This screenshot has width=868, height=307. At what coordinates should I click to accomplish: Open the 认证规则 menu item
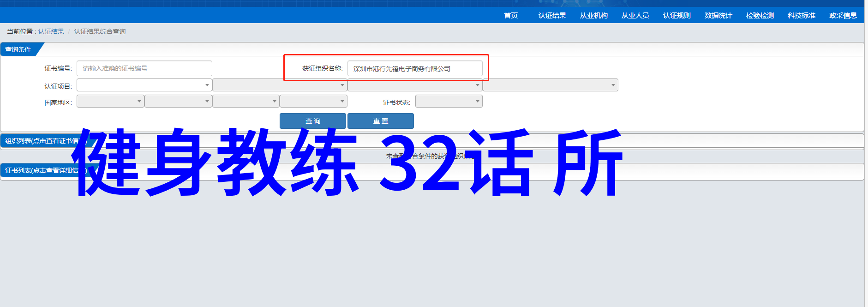click(676, 16)
